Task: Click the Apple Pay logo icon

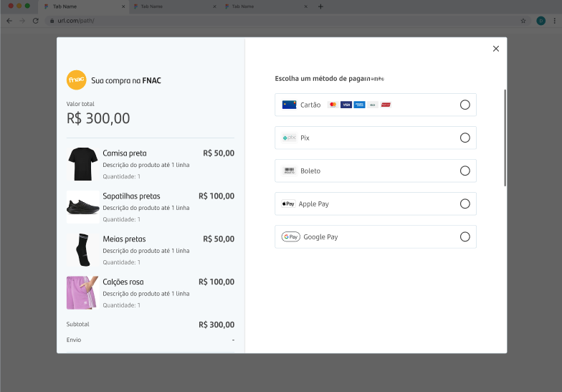Action: click(x=288, y=204)
